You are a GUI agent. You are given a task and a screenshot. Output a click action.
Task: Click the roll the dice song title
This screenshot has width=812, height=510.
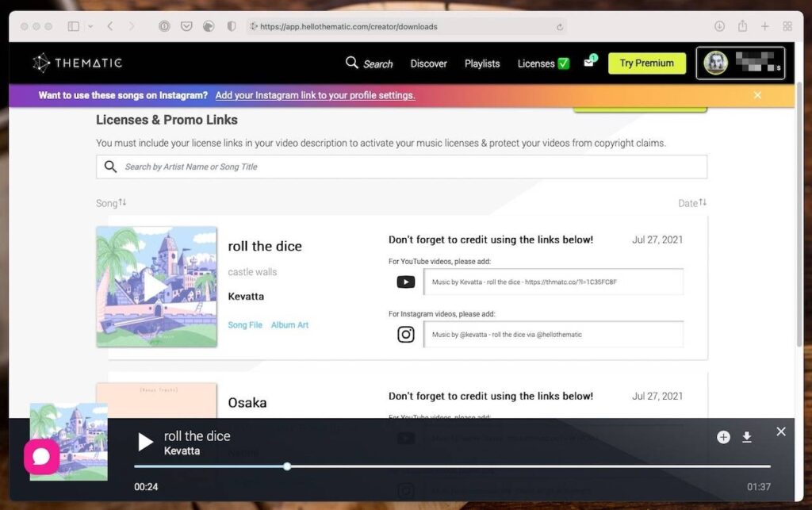point(265,246)
